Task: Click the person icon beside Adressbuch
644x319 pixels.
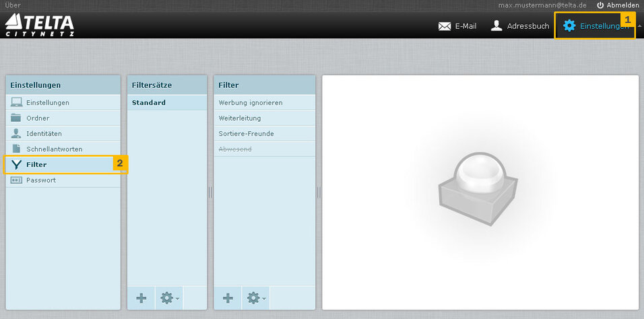Action: point(496,26)
